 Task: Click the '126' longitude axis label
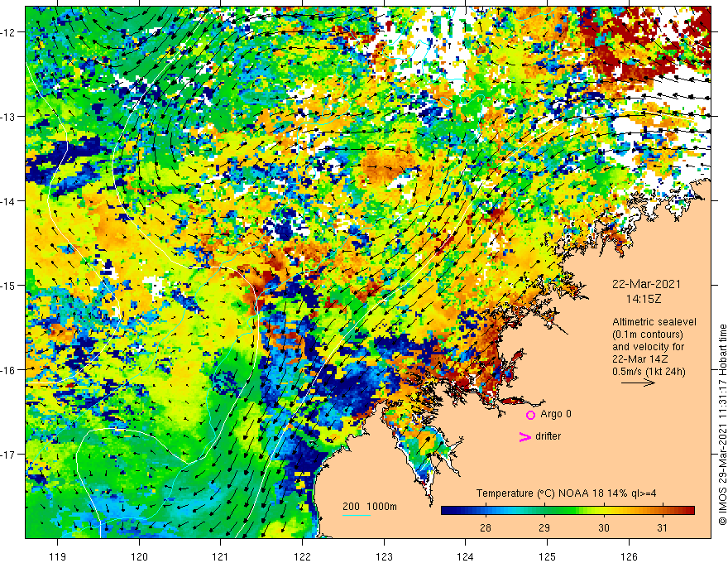(629, 556)
